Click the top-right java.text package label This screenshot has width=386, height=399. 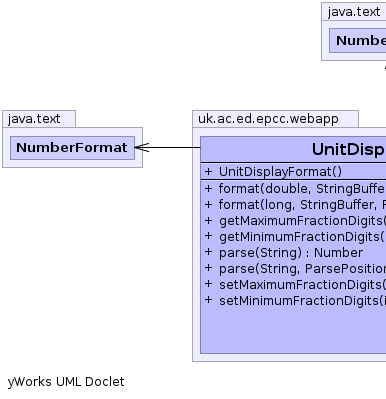(x=354, y=12)
